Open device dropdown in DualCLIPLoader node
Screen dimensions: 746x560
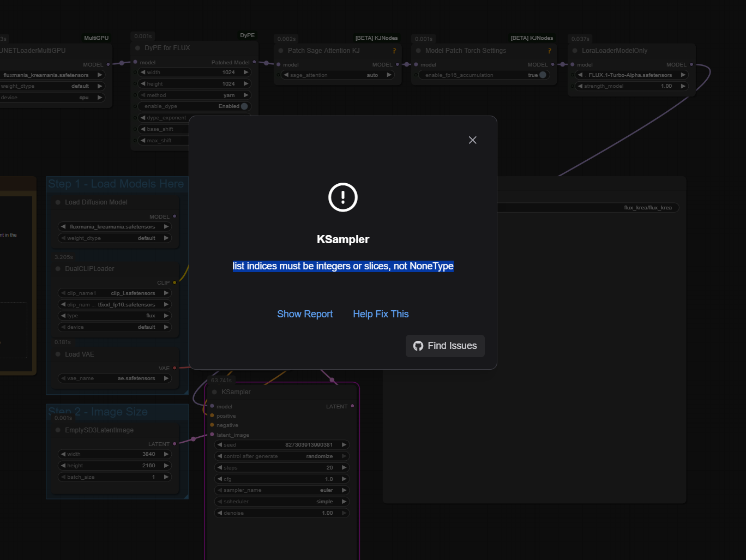point(115,327)
